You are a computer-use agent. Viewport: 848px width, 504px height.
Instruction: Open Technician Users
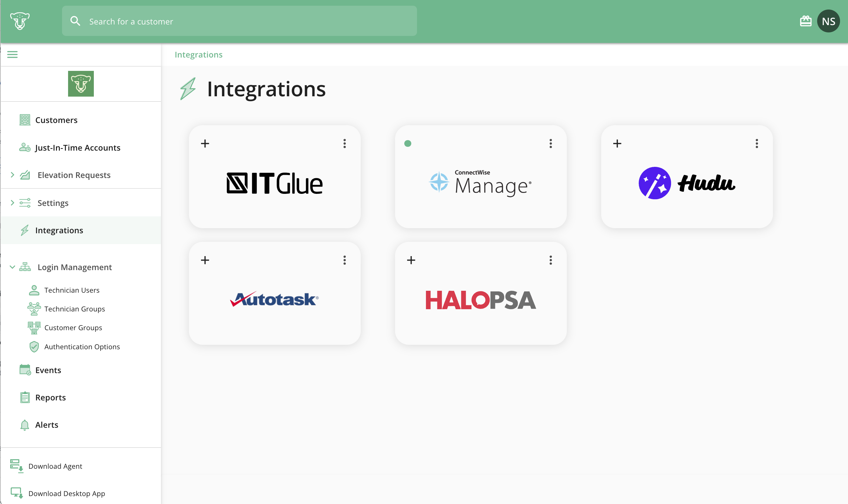pos(72,290)
